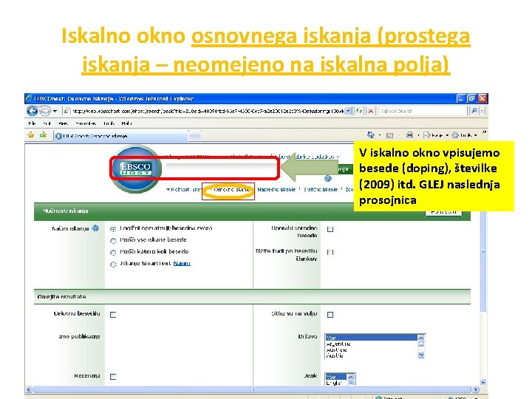The height and width of the screenshot is (399, 532).
Task: Click the red Stop loading X icon
Action: point(371,111)
